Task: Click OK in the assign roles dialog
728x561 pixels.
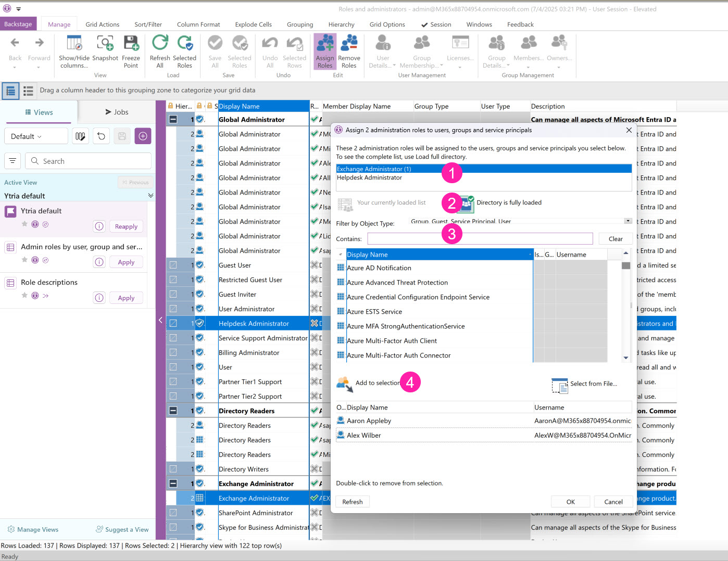Action: [570, 502]
